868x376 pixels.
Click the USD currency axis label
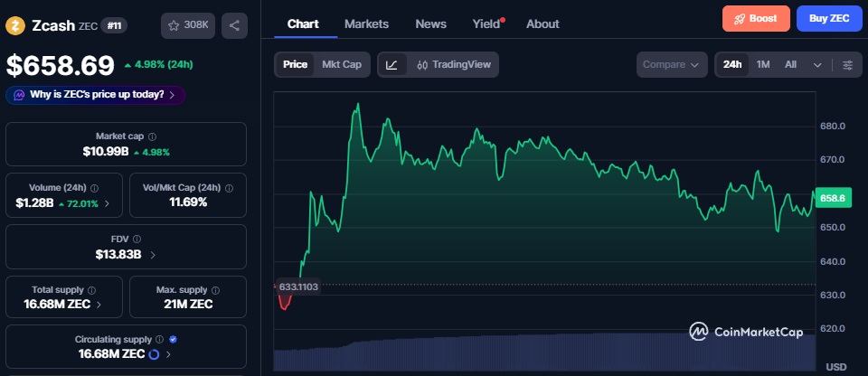tap(836, 367)
